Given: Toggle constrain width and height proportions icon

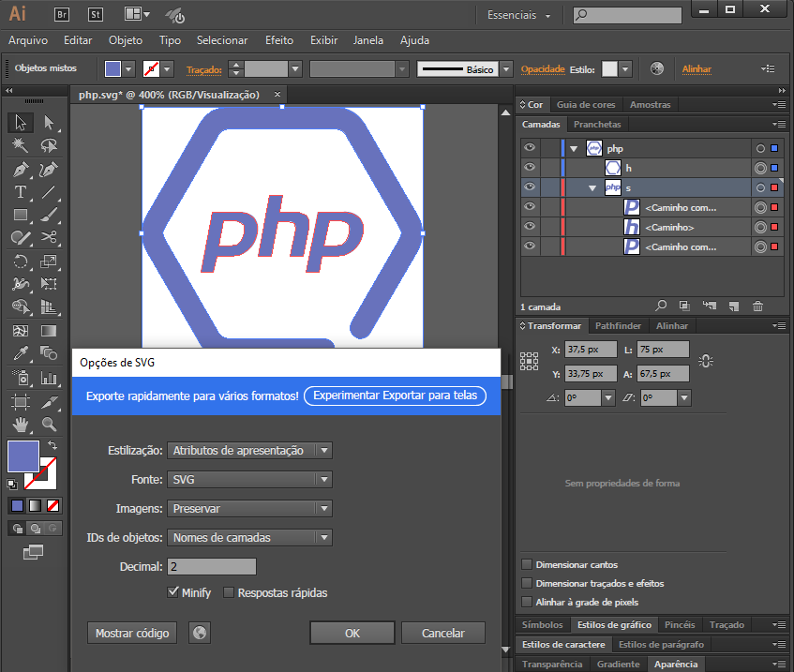Looking at the screenshot, I should click(705, 361).
